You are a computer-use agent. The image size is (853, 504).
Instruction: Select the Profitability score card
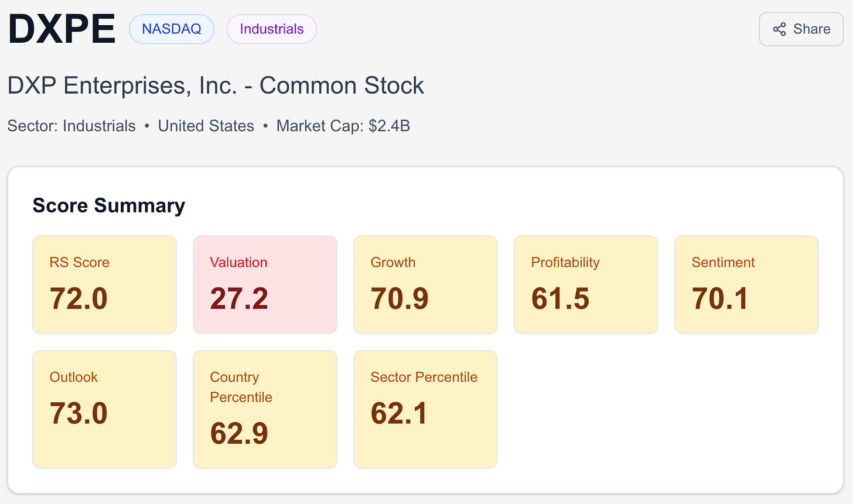[585, 284]
